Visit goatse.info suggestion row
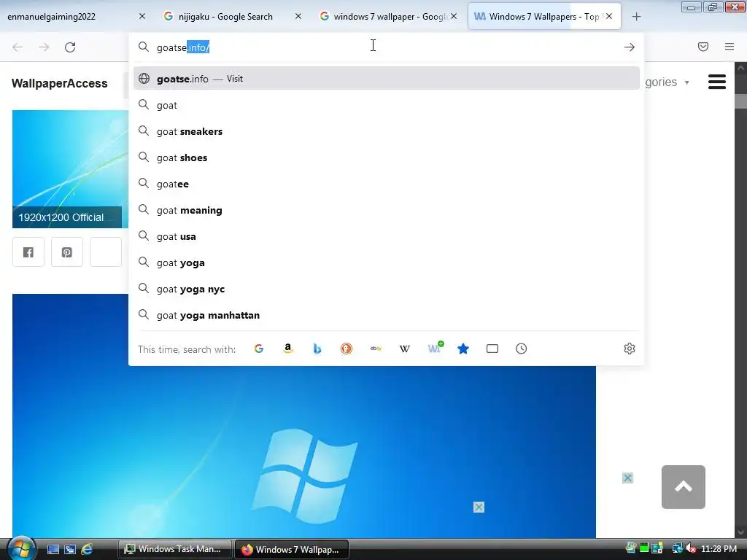This screenshot has width=747, height=560. click(387, 79)
